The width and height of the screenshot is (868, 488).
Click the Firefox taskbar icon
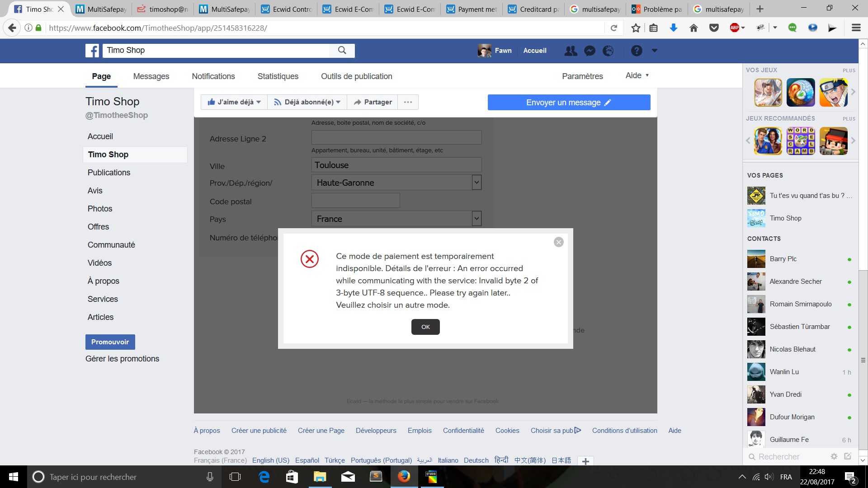404,477
